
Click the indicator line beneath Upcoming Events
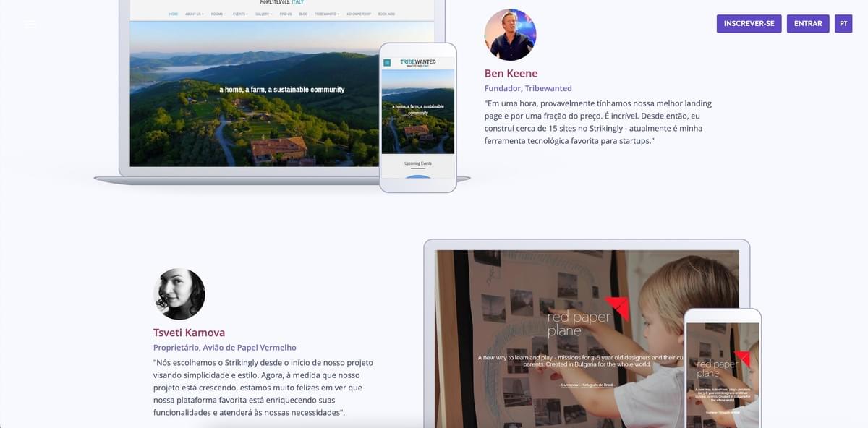pos(418,168)
